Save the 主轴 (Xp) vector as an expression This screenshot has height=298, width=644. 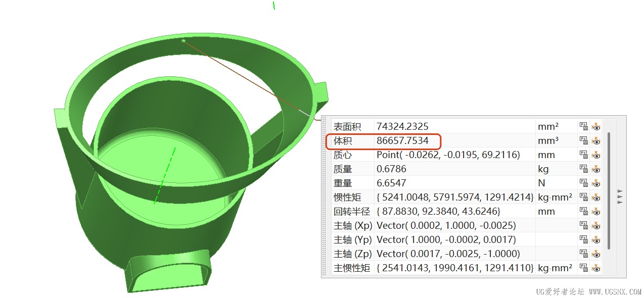pos(583,225)
